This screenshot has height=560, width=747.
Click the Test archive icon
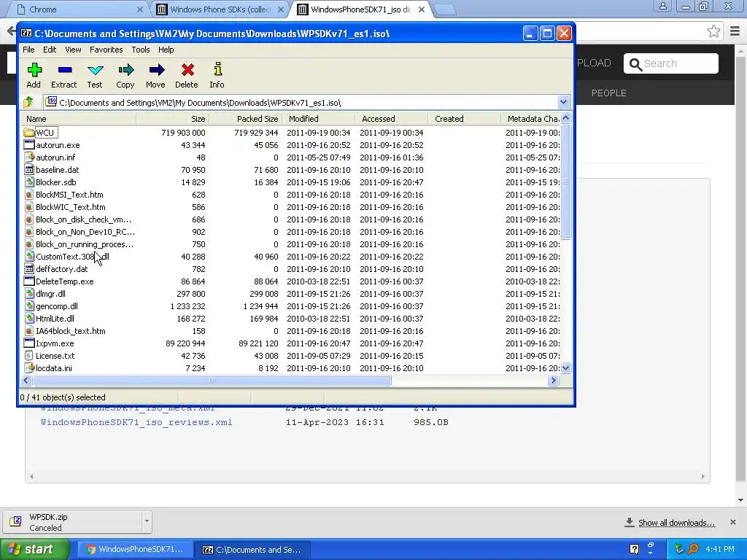[96, 71]
